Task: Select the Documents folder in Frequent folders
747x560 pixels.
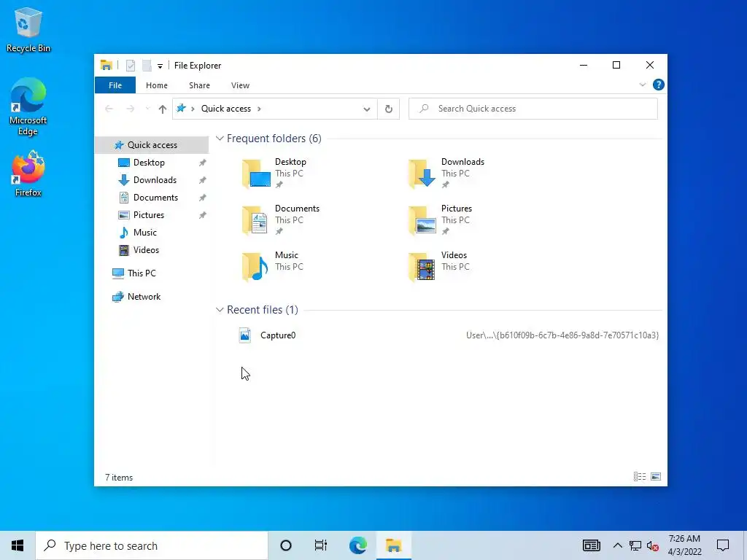Action: click(281, 219)
